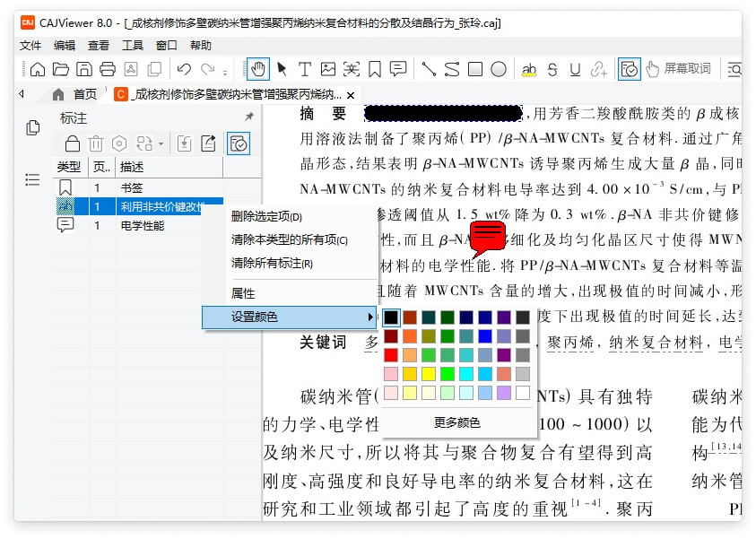Pick the black swatch in color palette

(392, 317)
